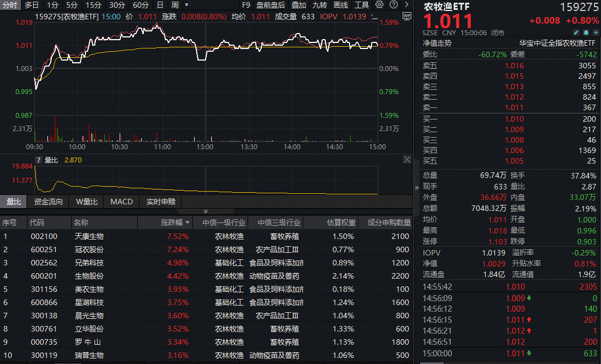Open the settings gear in chart toolbar
The width and height of the screenshot is (601, 364).
[x=379, y=5]
